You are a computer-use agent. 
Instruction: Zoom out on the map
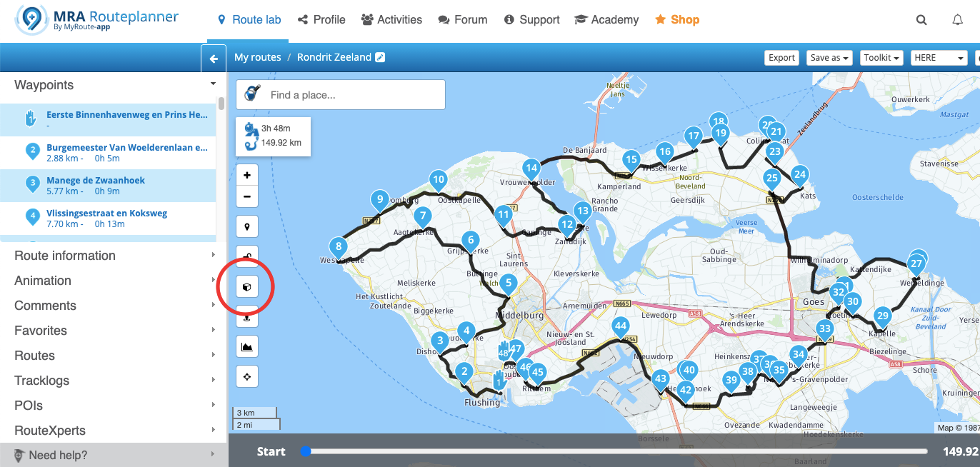(x=247, y=196)
